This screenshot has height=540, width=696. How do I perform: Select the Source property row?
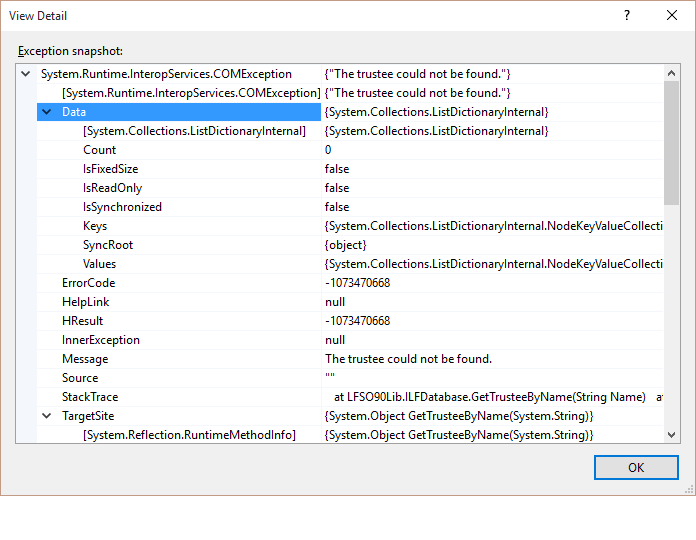point(80,378)
